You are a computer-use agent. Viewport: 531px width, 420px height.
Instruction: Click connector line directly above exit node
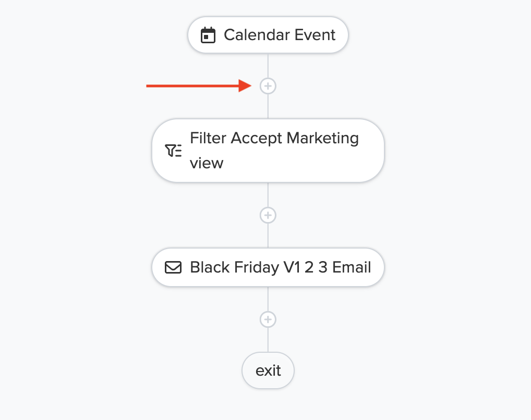268,340
